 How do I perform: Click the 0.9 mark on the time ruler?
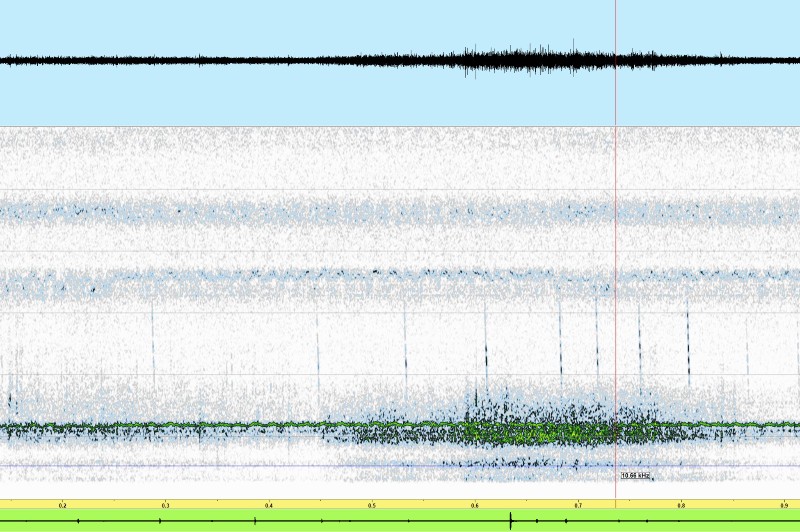point(784,506)
